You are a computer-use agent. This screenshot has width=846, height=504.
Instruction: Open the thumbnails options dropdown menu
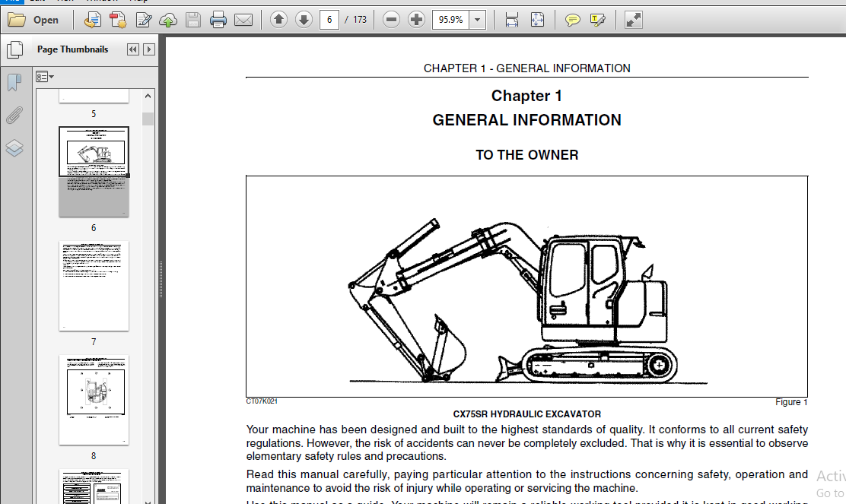coord(45,77)
